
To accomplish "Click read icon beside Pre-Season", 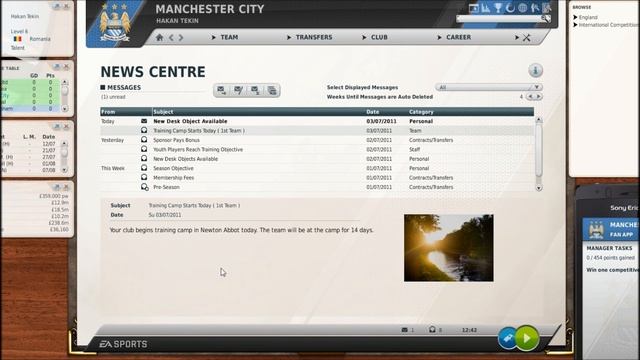I will [144, 187].
